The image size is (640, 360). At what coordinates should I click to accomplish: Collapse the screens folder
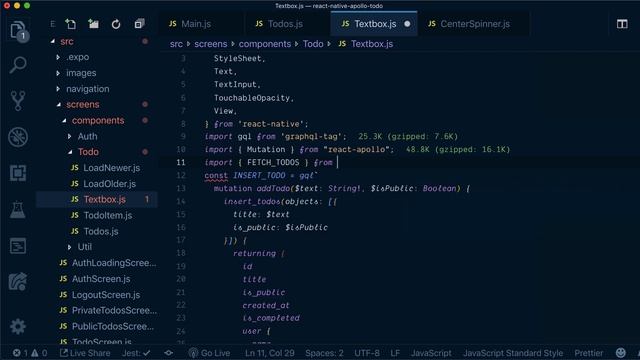pyautogui.click(x=83, y=104)
